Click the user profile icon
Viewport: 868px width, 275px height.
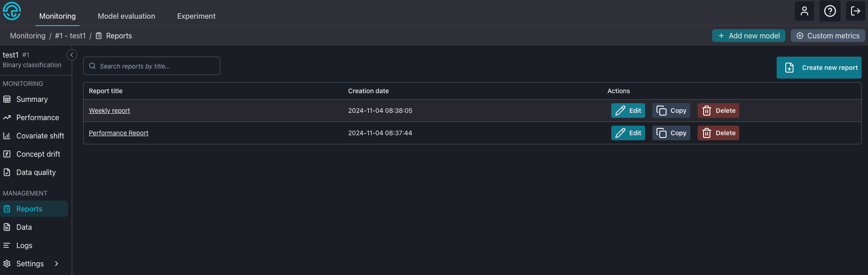(x=804, y=11)
